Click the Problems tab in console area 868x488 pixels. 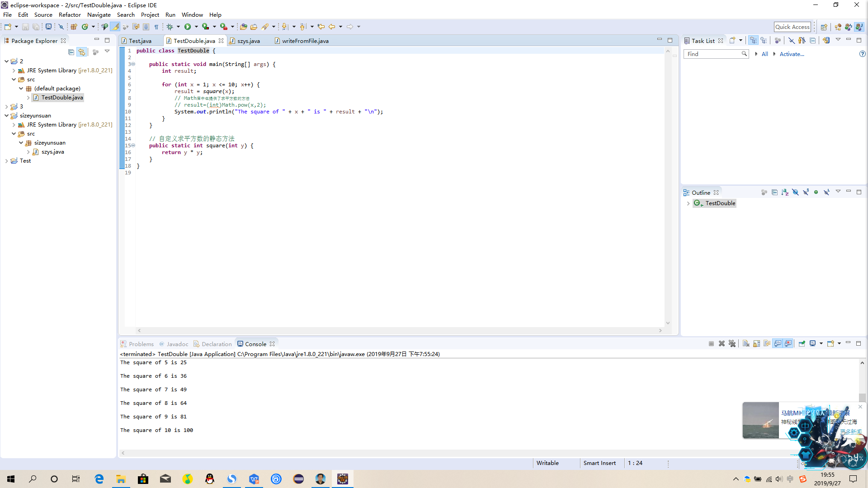(x=142, y=344)
